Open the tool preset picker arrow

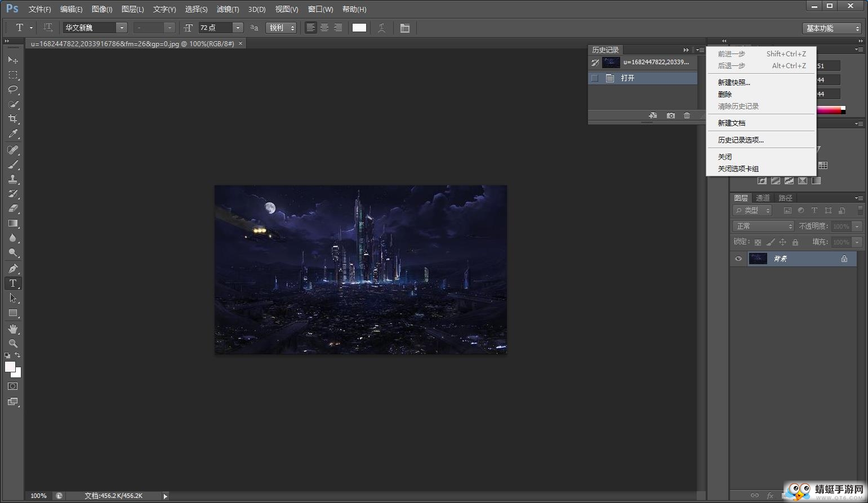(31, 28)
